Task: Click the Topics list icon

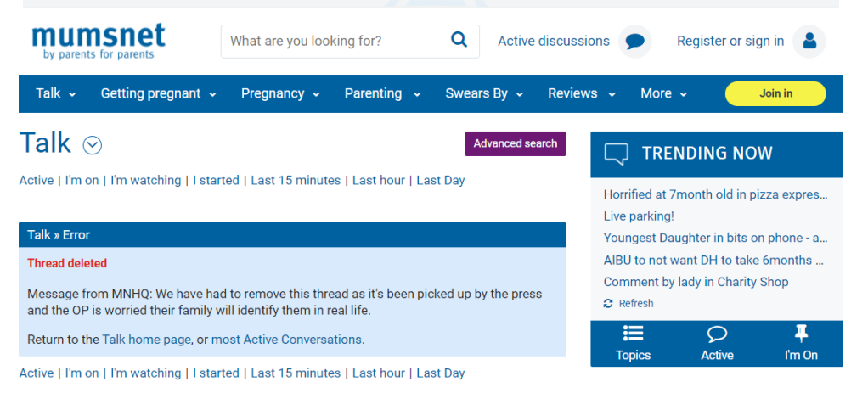Action: pos(633,334)
